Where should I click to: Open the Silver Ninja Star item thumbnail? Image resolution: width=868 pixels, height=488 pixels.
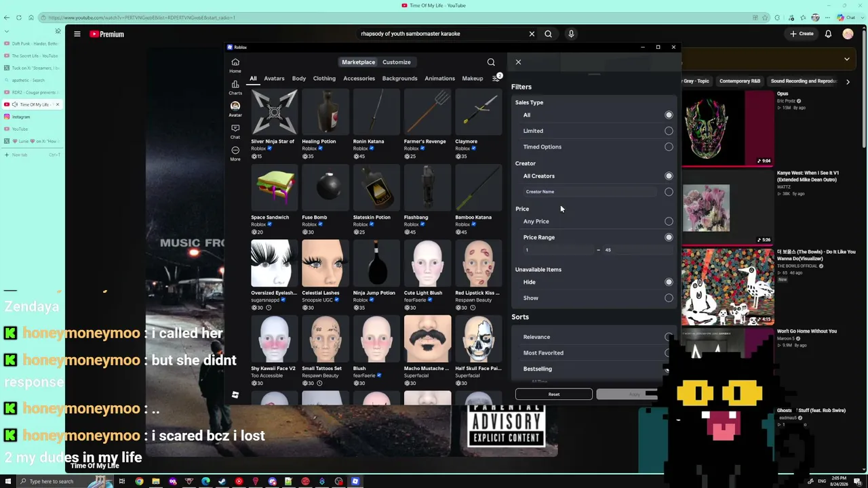pyautogui.click(x=274, y=113)
